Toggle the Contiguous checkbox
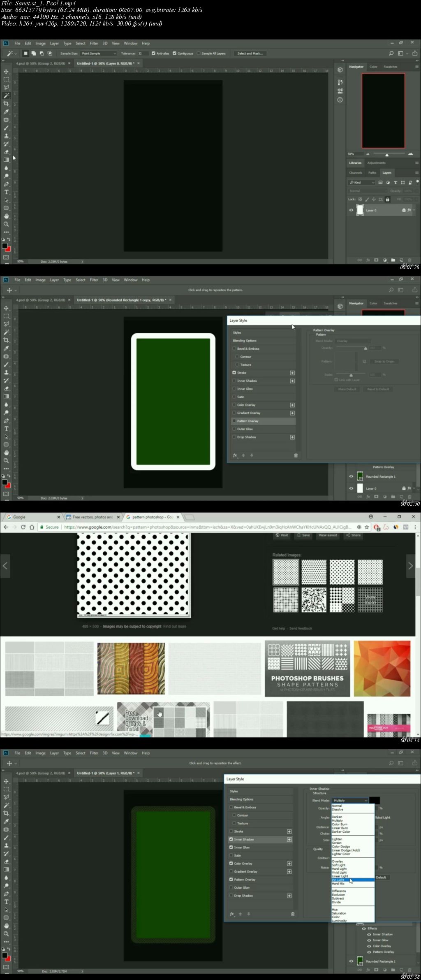The height and width of the screenshot is (980, 421). point(174,53)
